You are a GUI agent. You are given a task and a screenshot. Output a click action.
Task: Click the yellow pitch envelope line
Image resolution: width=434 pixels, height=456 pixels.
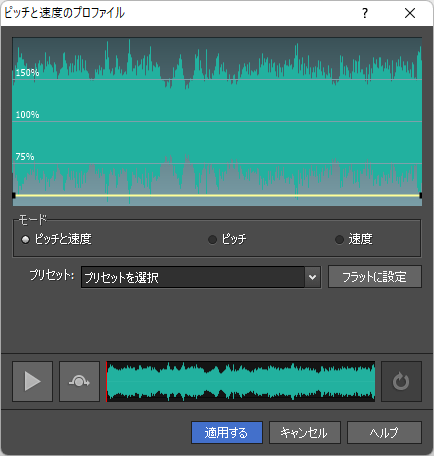(x=217, y=195)
